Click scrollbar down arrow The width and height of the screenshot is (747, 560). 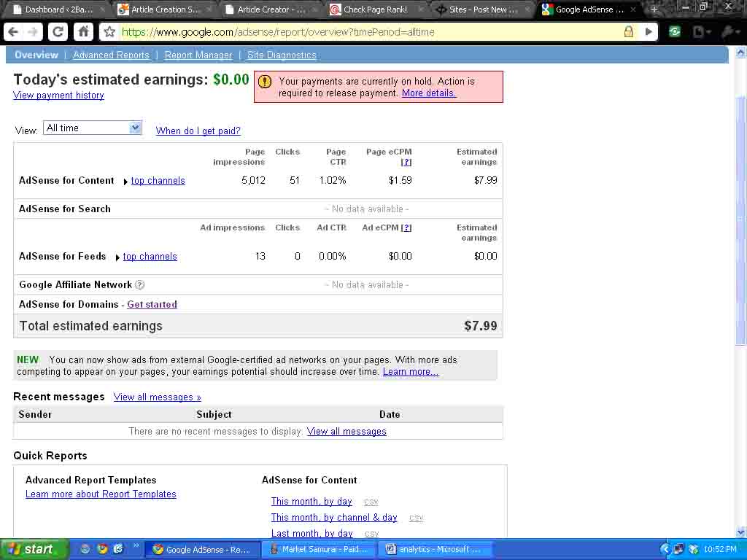[x=741, y=532]
